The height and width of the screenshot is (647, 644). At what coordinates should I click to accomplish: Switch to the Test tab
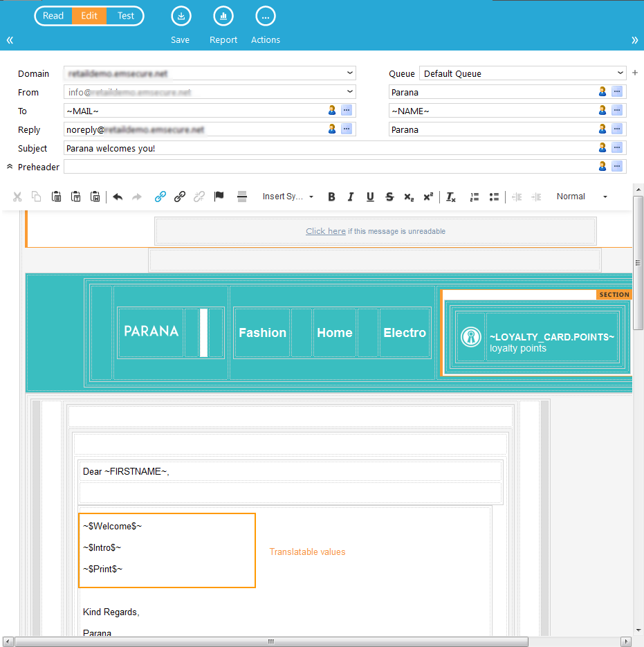pyautogui.click(x=126, y=16)
